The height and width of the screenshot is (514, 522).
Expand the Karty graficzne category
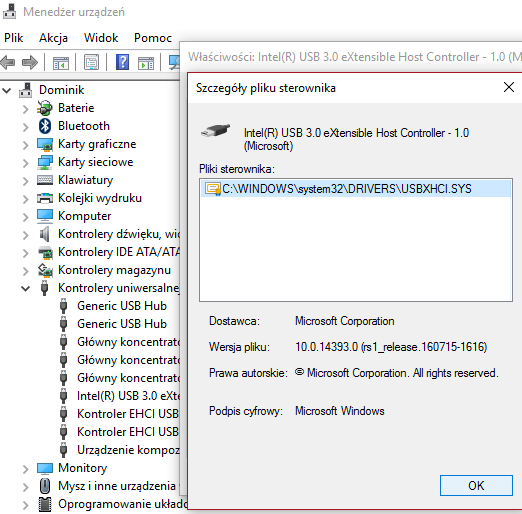26,145
